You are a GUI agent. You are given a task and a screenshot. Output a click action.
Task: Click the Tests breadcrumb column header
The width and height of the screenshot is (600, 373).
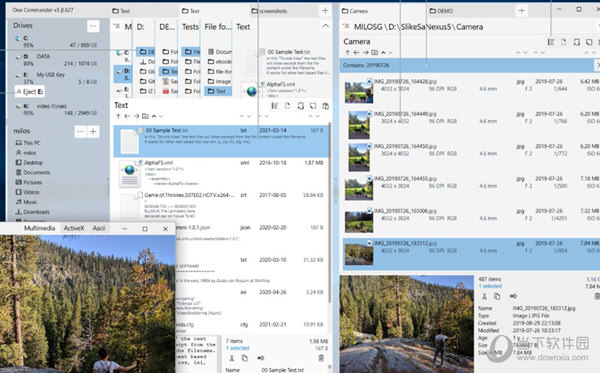(190, 27)
